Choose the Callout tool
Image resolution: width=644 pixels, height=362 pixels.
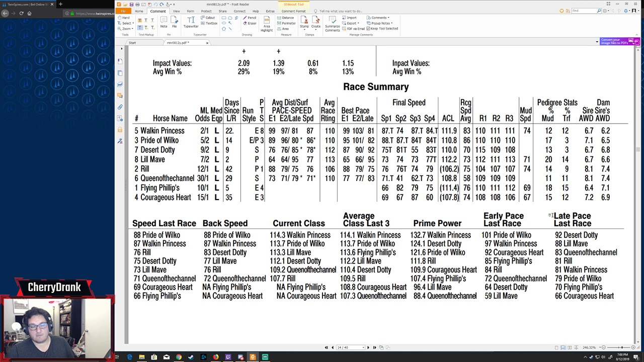pos(208,18)
